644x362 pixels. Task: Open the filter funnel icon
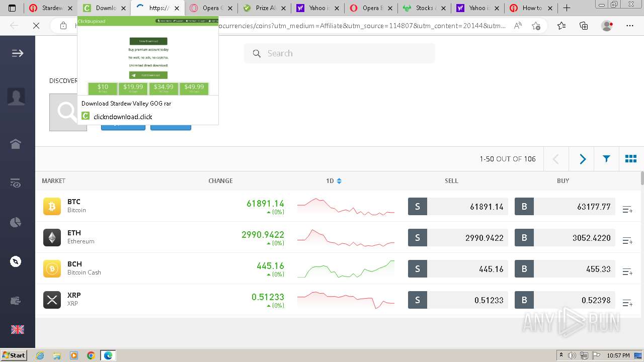click(606, 159)
